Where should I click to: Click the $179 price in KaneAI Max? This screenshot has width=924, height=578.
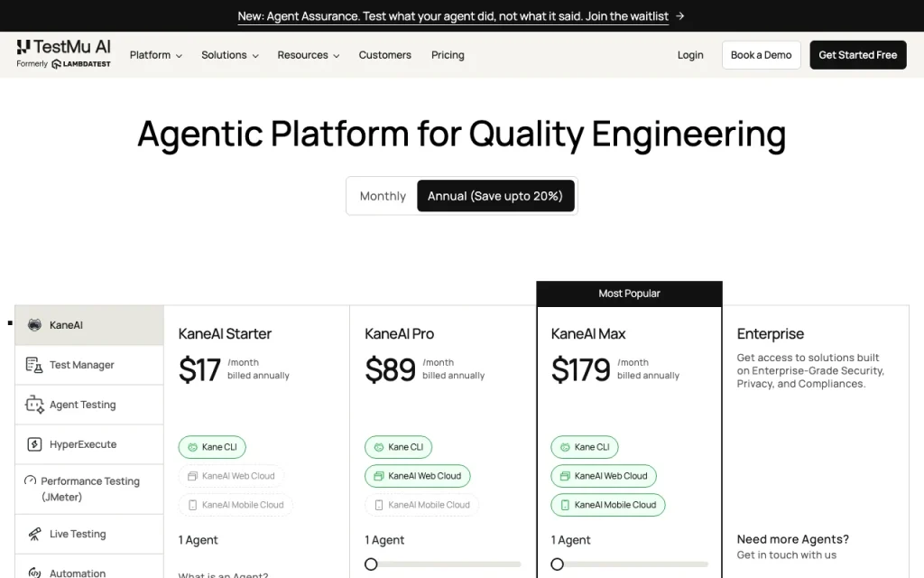tap(580, 369)
